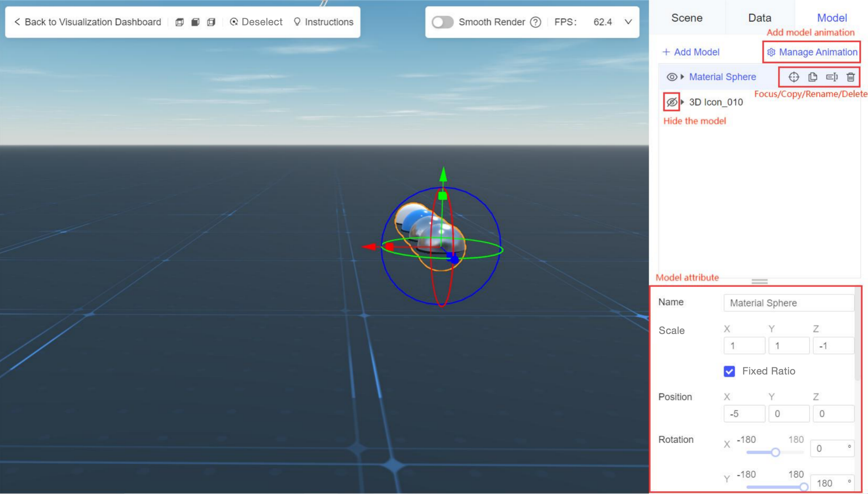Screen dimensions: 868x494
Task: Click the Position X input field
Action: point(744,413)
